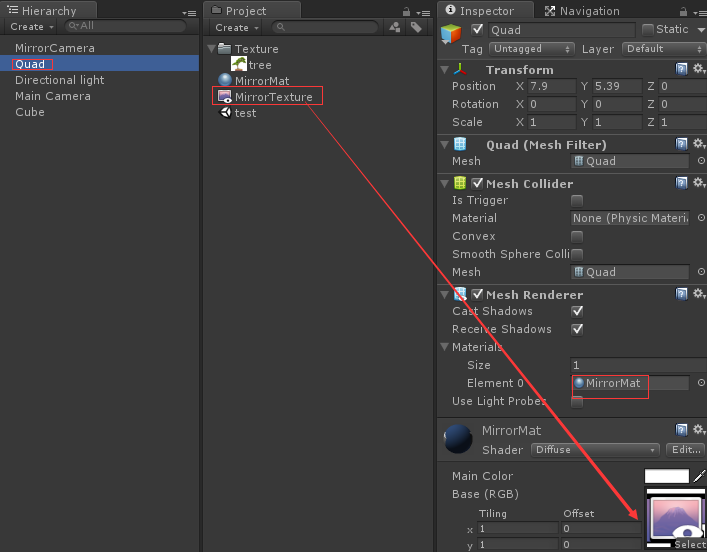Click the Main Color white swatch

[666, 476]
